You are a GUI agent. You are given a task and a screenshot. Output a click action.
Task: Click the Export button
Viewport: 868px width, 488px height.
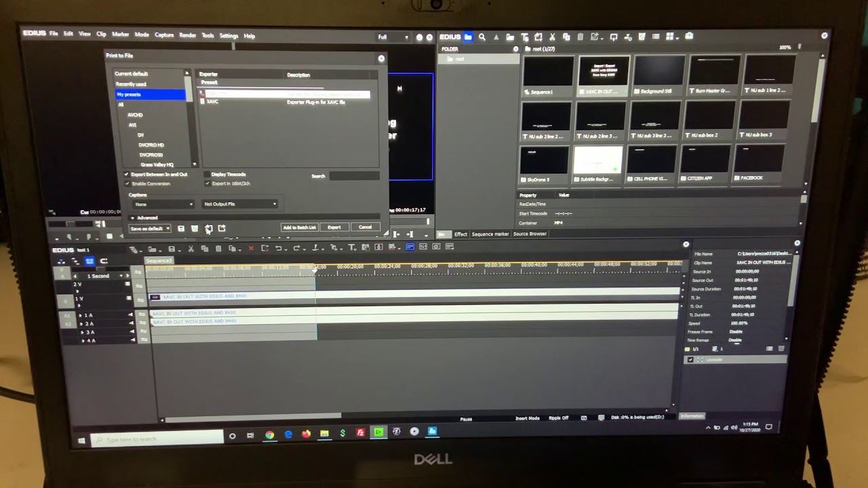(334, 227)
